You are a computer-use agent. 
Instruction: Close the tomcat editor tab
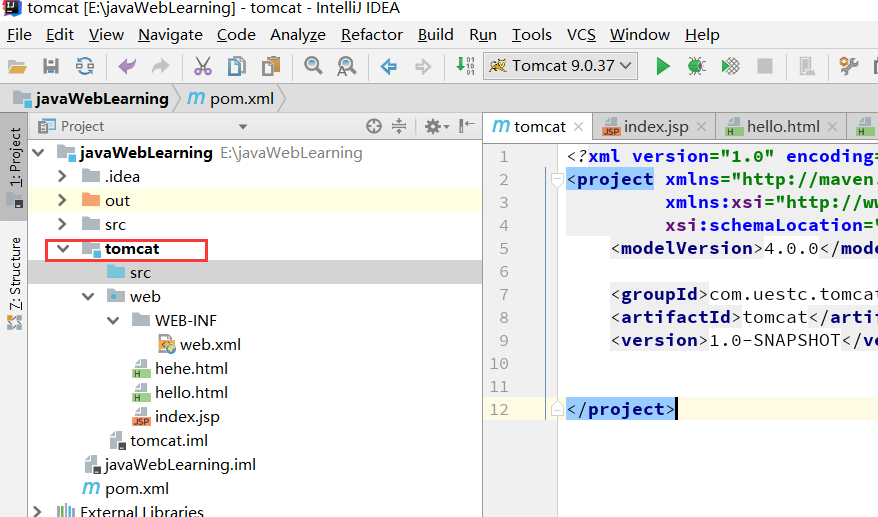tap(578, 127)
